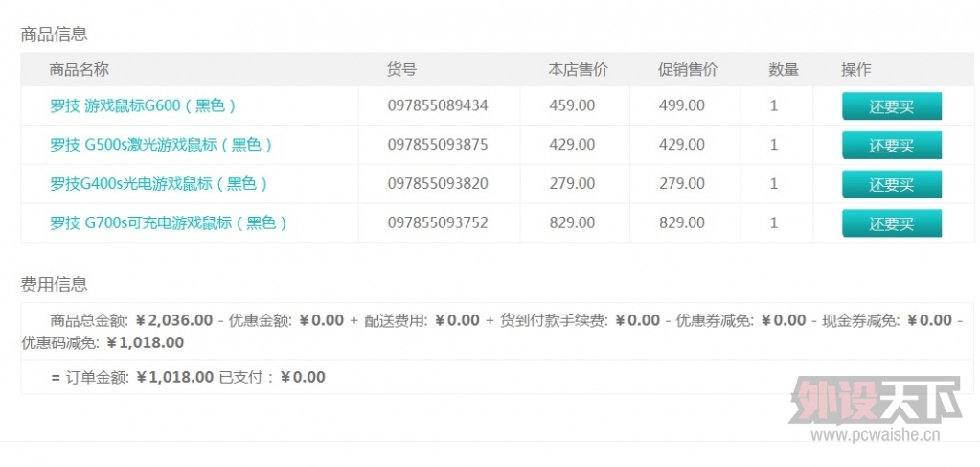Select the 279.00 shop price of G400s
The width and height of the screenshot is (980, 467).
tap(572, 183)
